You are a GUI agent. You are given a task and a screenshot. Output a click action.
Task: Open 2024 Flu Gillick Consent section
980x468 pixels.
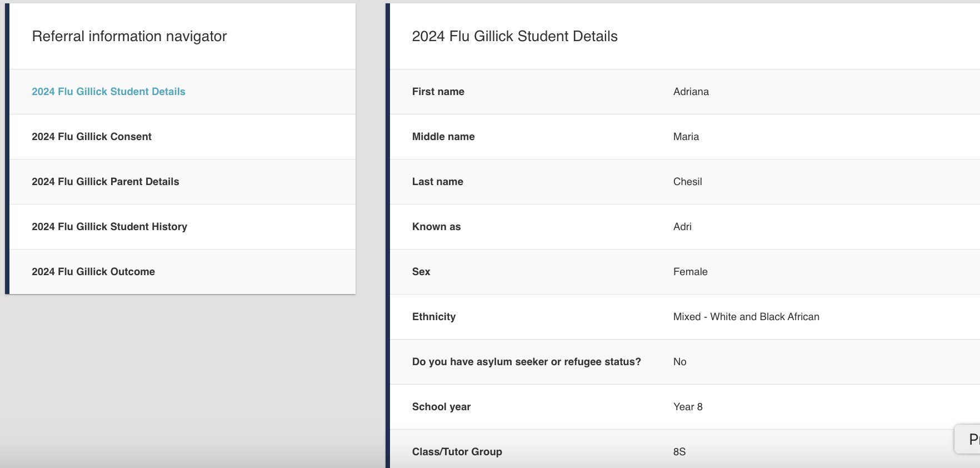tap(92, 137)
